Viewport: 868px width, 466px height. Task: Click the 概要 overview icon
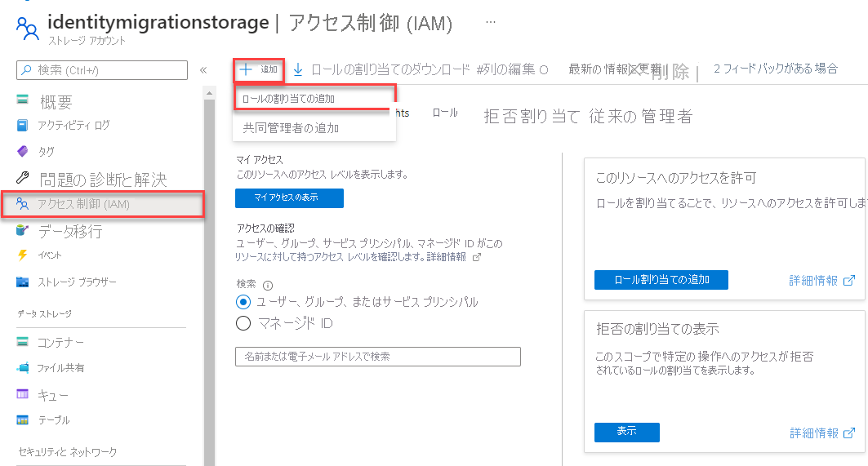pos(22,100)
